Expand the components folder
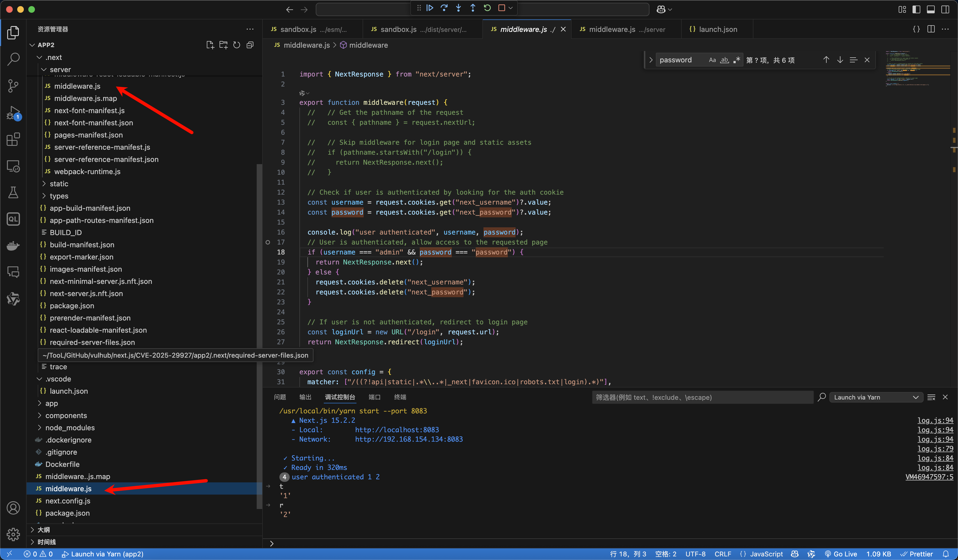958x560 pixels. point(39,416)
